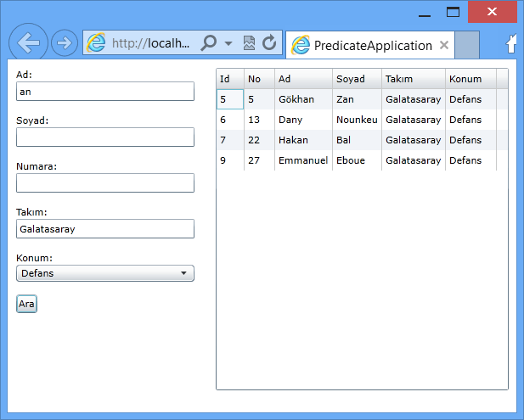Open the Konum dropdown showing Defans
Screen dimensions: 524x420
coord(105,273)
